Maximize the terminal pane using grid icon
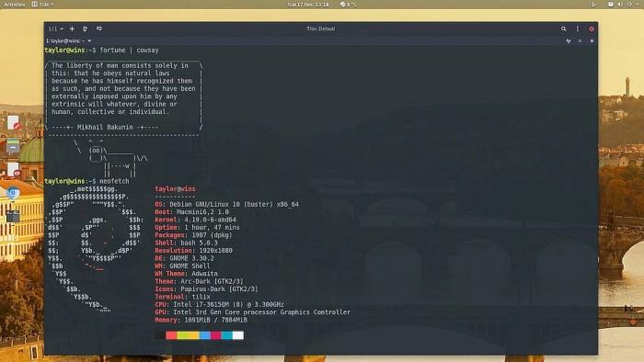Screen dimensions: 644x362 click(x=580, y=41)
